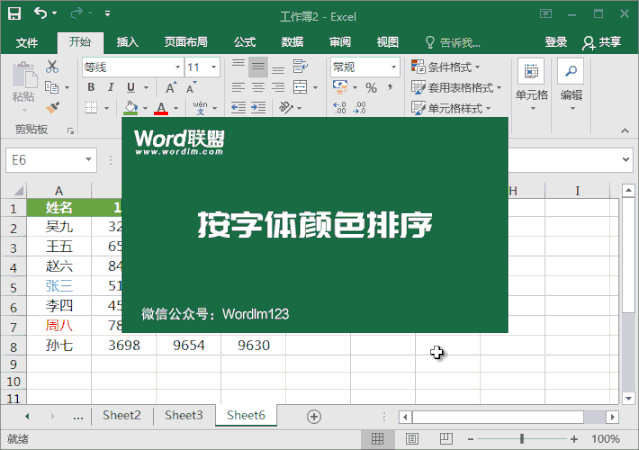The width and height of the screenshot is (639, 450).
Task: Click Page Break Preview icon in status bar
Action: tap(446, 439)
